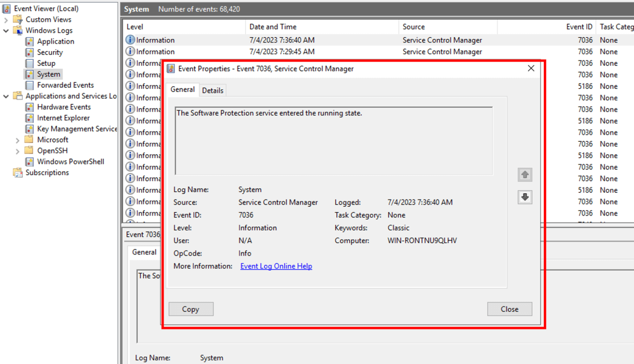The width and height of the screenshot is (634, 364).
Task: Click the Event Log Online Help link
Action: click(276, 266)
